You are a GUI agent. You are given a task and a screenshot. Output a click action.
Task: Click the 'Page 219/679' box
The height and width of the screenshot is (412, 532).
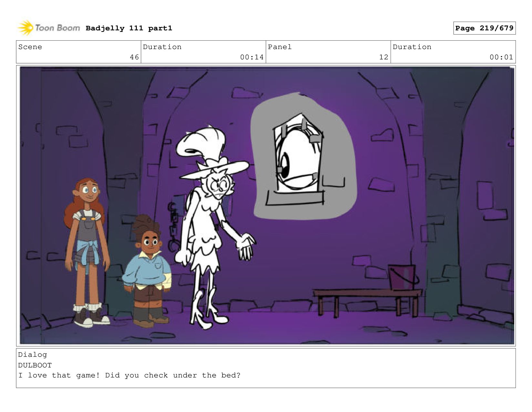(484, 28)
